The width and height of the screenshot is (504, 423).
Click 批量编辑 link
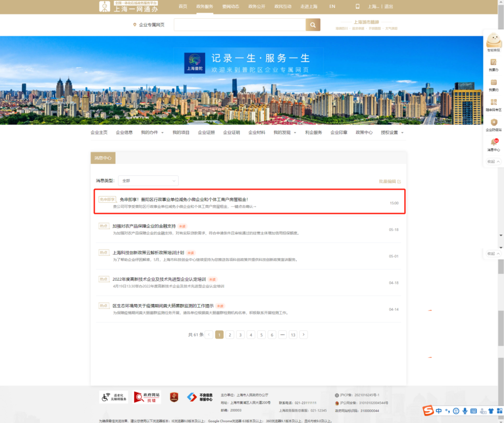tap(390, 181)
